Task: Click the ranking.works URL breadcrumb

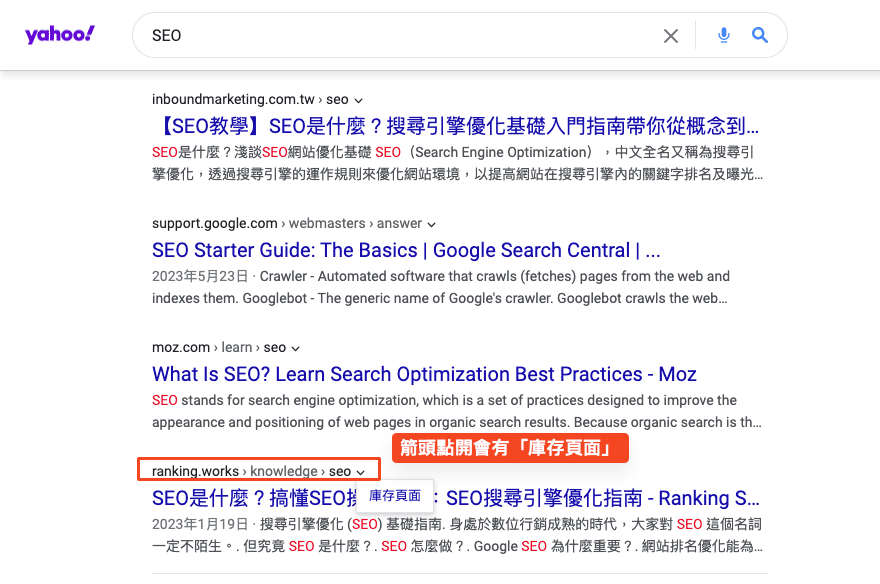Action: point(195,471)
